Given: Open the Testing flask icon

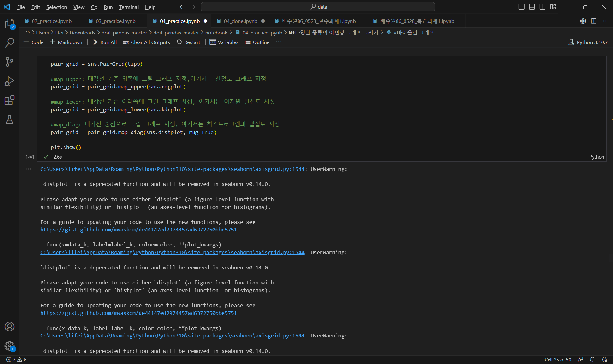Looking at the screenshot, I should [x=10, y=119].
